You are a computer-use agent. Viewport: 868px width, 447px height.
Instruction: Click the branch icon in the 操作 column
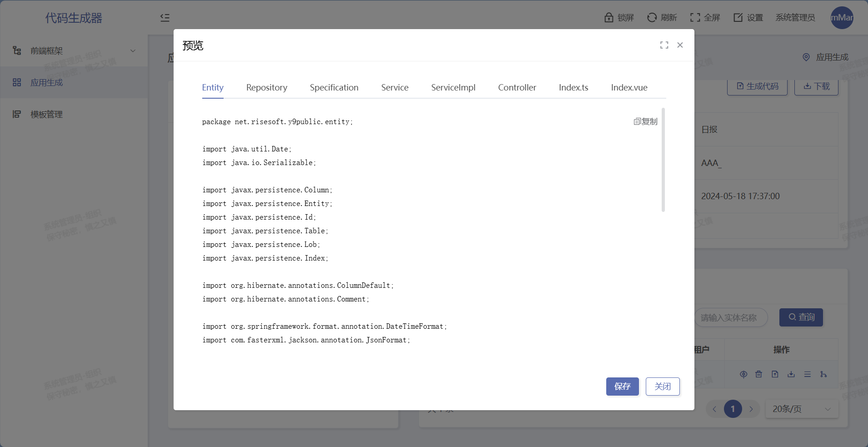(823, 374)
